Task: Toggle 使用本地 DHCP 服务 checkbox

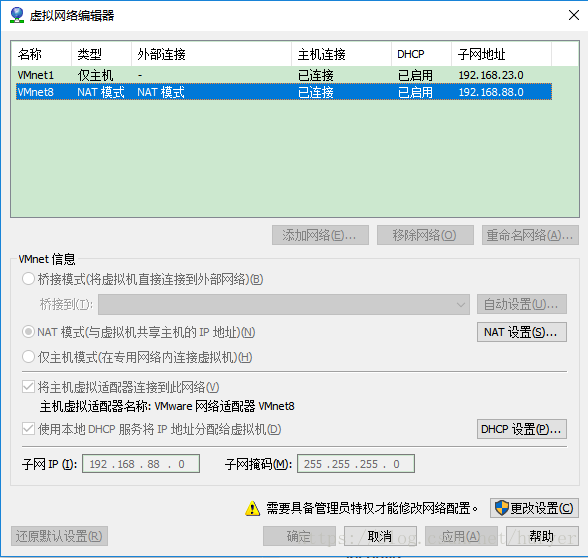Action: click(28, 429)
